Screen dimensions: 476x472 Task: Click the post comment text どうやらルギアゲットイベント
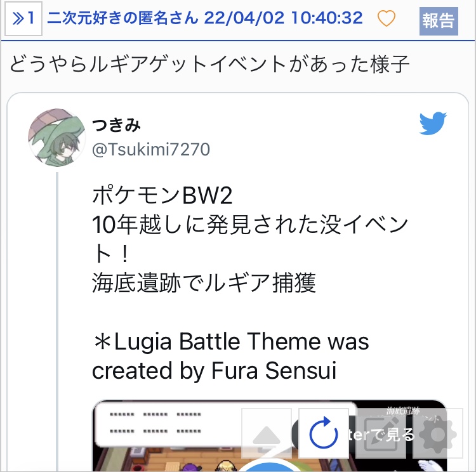209,63
